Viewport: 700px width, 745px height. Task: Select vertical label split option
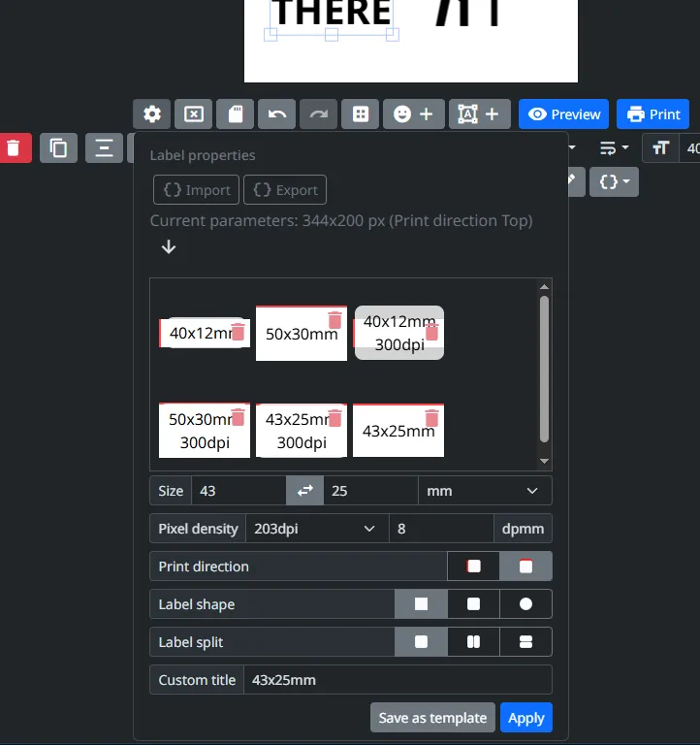[473, 642]
